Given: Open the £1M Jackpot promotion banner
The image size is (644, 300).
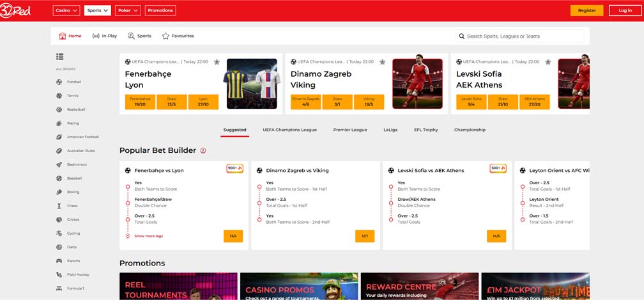Looking at the screenshot, I should click(x=535, y=287).
